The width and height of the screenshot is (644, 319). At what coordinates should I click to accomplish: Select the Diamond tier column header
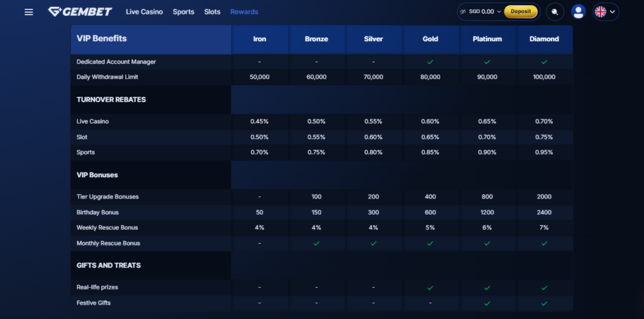544,40
